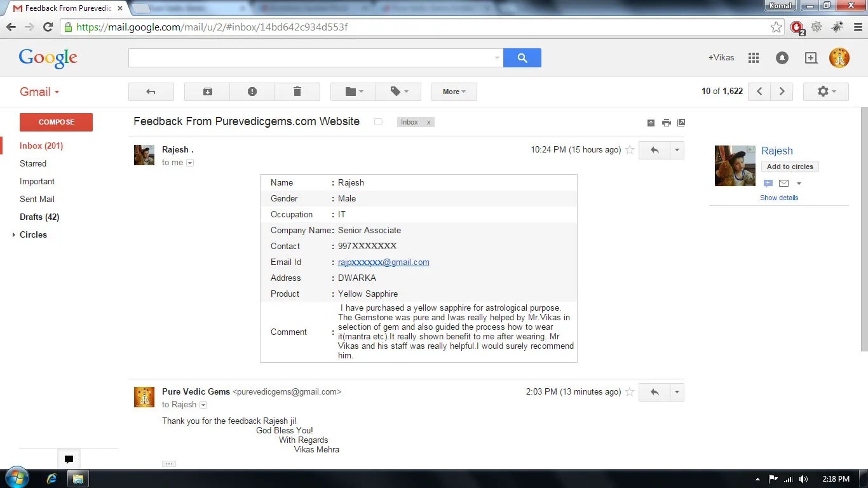Open the Labels tag menu
The height and width of the screenshot is (488, 868).
click(398, 91)
